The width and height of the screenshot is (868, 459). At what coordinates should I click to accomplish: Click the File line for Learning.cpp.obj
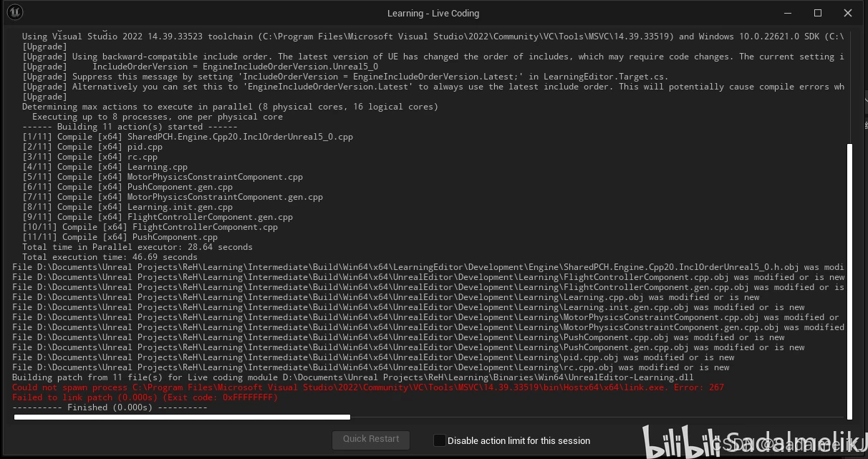click(386, 297)
